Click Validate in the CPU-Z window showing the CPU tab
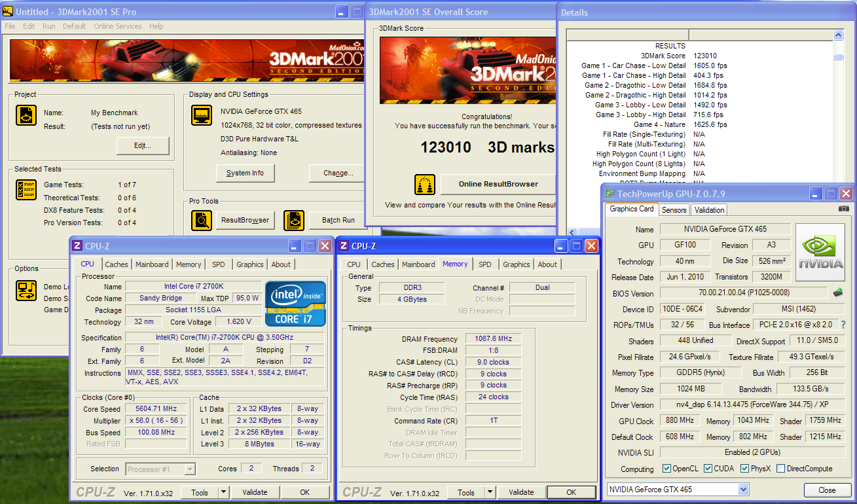 pyautogui.click(x=255, y=492)
